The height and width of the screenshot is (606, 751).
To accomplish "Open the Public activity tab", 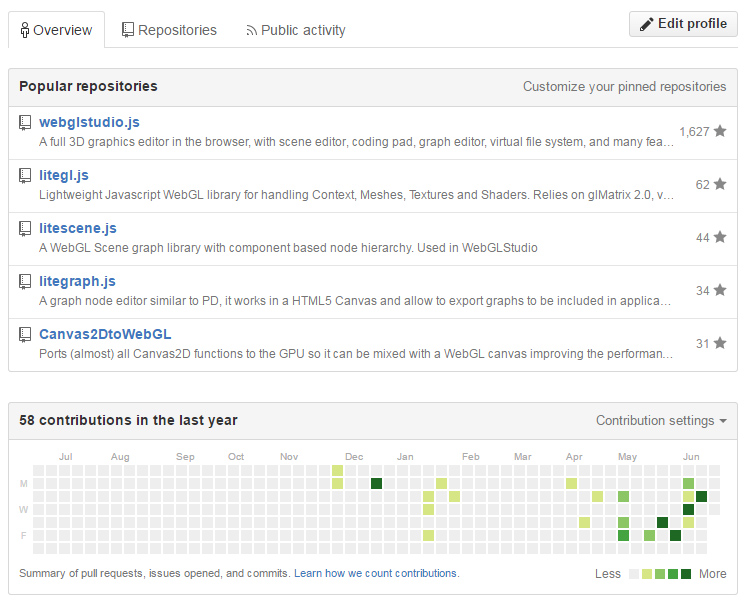I will pos(296,30).
